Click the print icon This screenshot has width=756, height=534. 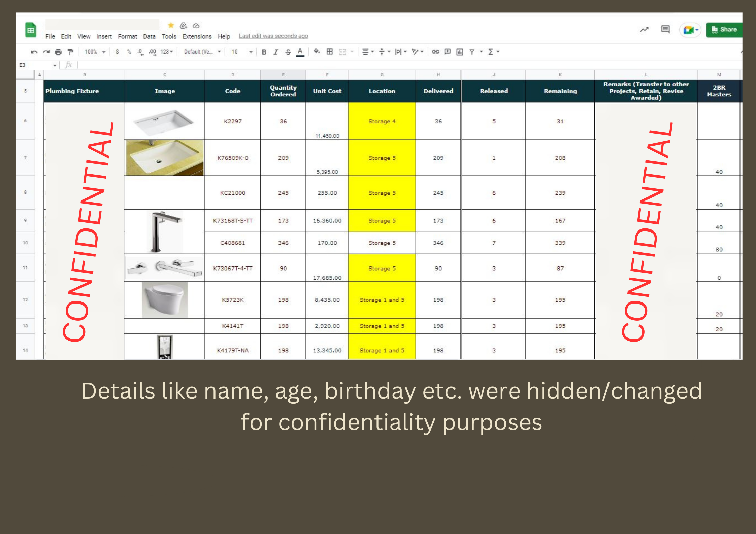tap(58, 52)
